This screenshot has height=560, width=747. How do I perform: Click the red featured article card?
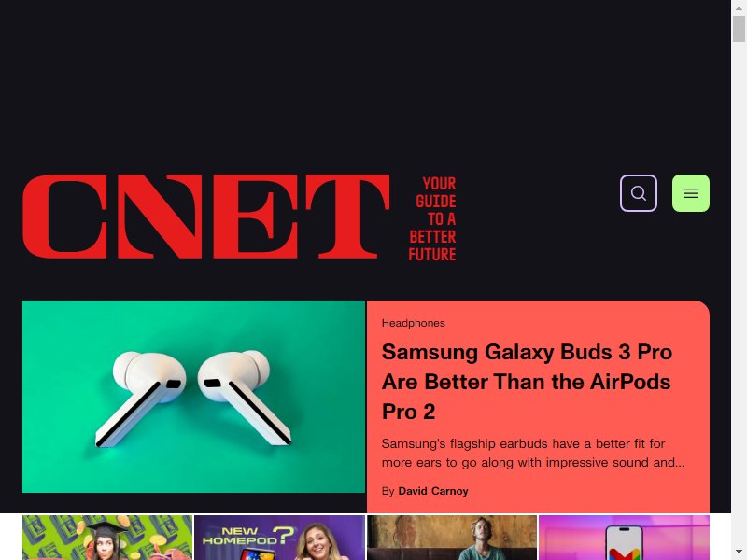pyautogui.click(x=538, y=407)
